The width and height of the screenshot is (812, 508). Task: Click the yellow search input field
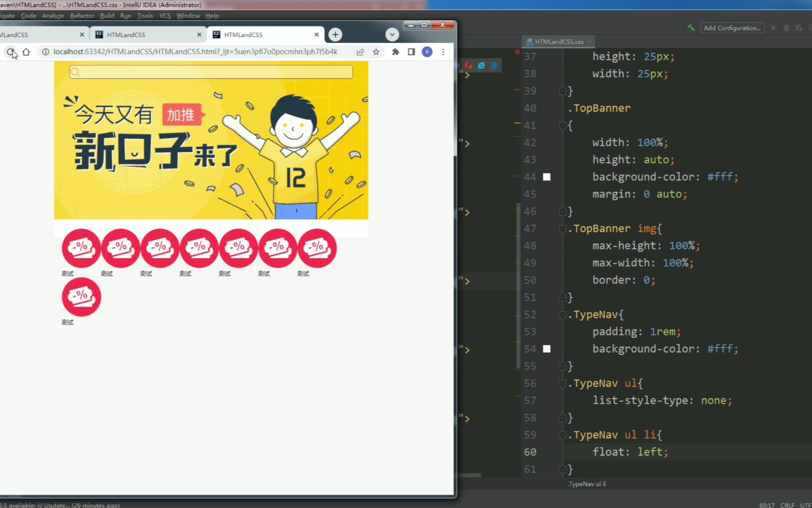point(211,72)
